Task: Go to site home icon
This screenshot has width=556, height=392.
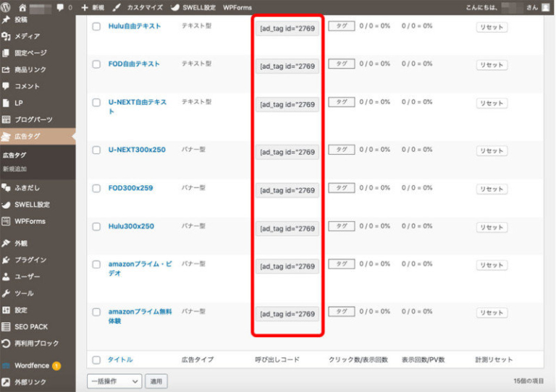Action: coord(22,7)
